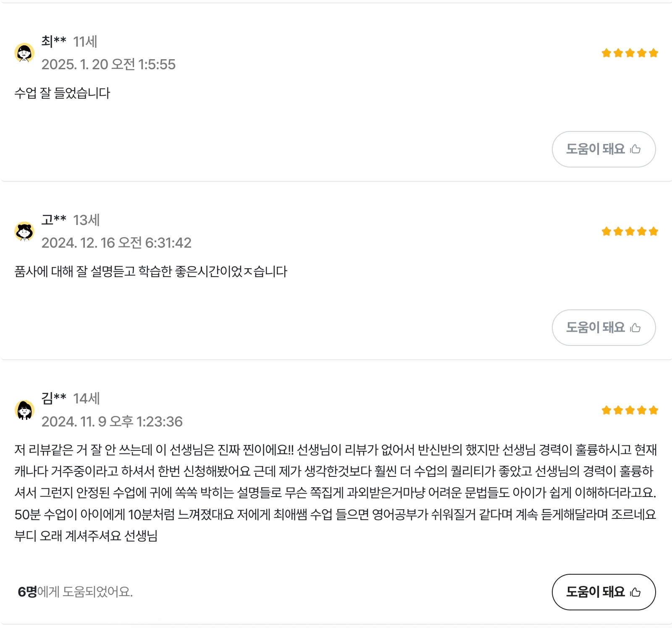Viewport: 672px width, 628px height.
Task: Click the reviewer name 김**
Action: pos(54,398)
